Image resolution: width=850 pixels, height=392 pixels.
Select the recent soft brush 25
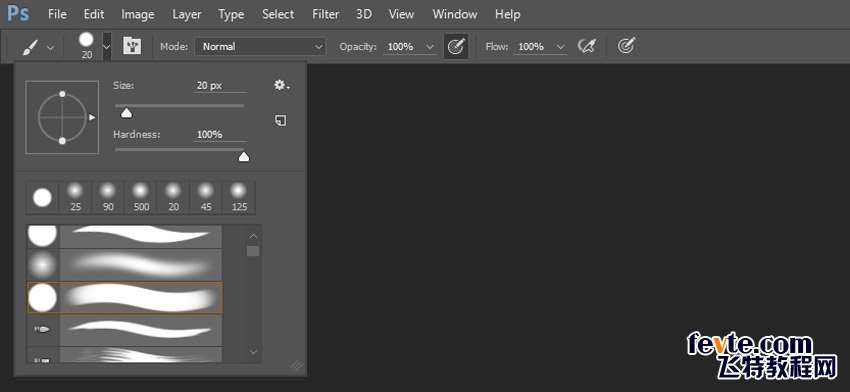click(75, 198)
